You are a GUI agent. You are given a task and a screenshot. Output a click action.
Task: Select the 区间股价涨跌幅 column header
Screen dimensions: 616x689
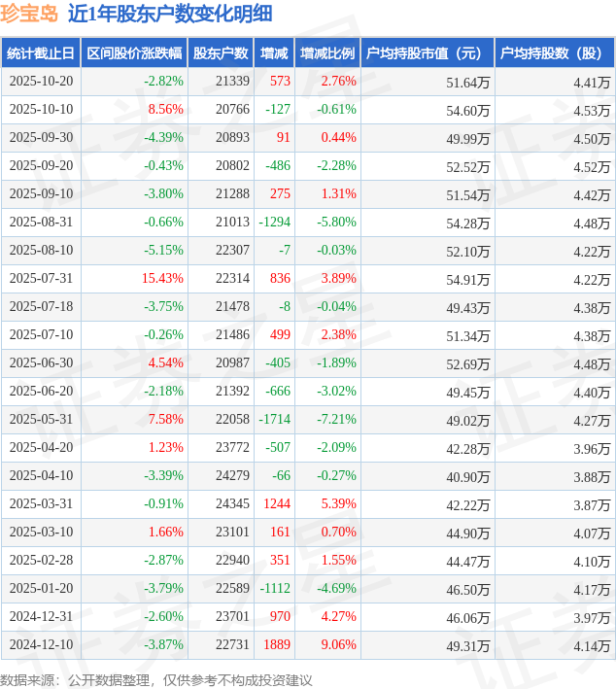point(134,53)
